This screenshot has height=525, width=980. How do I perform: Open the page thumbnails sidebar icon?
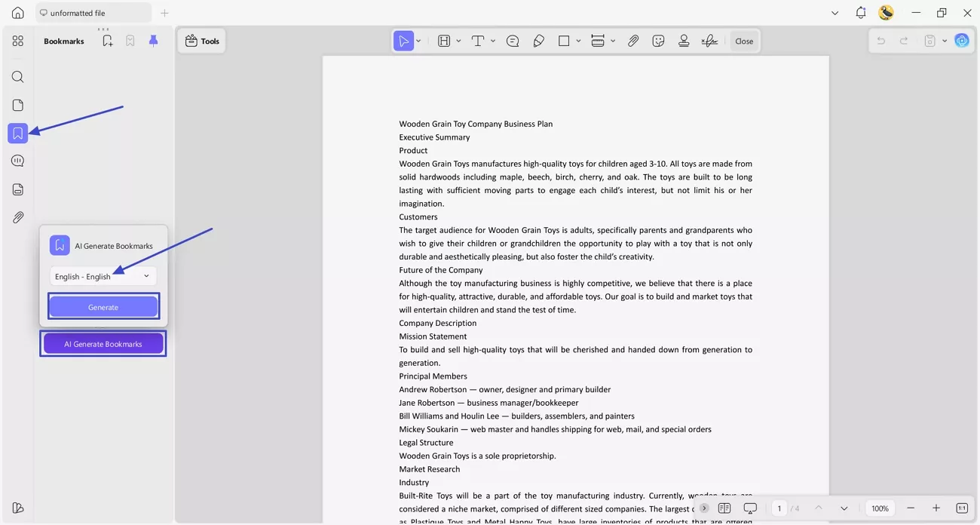(x=17, y=105)
